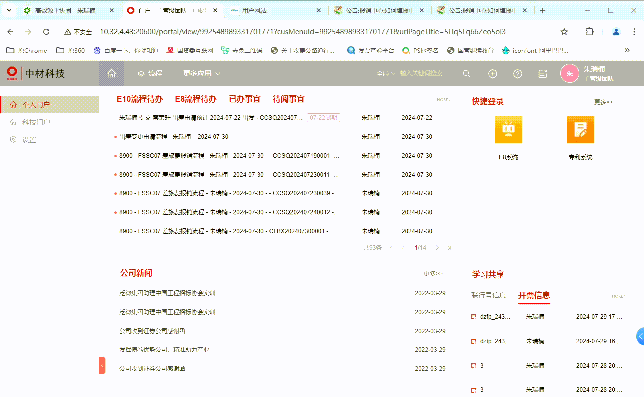Expand the header dropdown menu with chevron
The width and height of the screenshot is (644, 397).
(x=202, y=73)
